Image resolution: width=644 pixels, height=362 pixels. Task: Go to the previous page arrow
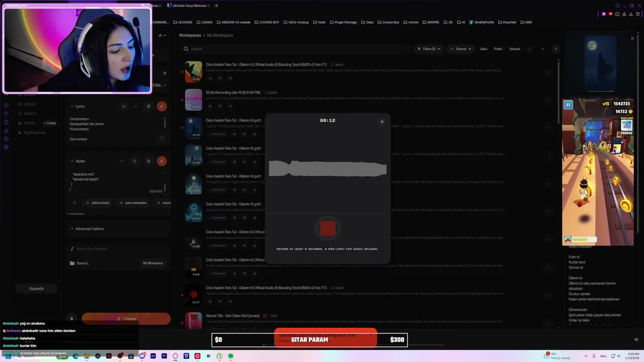[529, 49]
